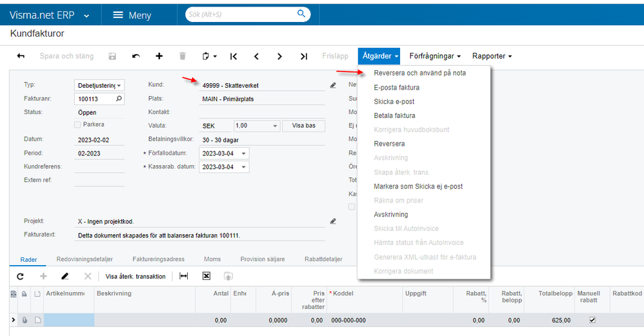Click Spara och stäng button
Image resolution: width=644 pixels, height=336 pixels.
[66, 56]
